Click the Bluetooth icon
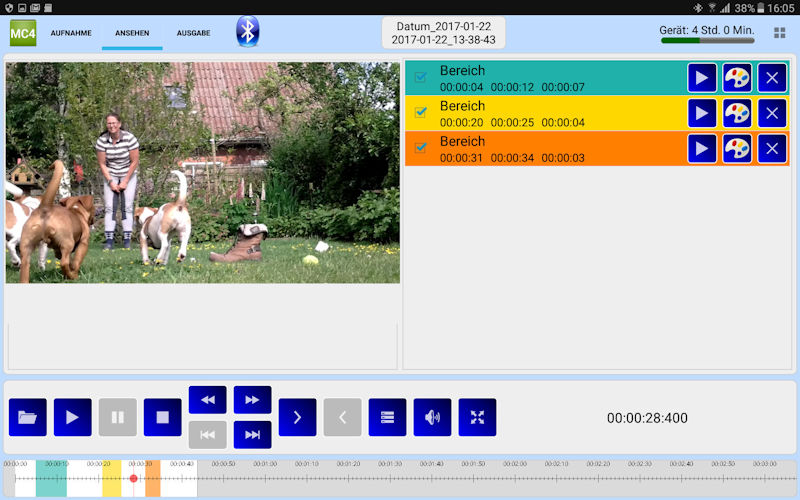800x500 pixels. click(247, 32)
